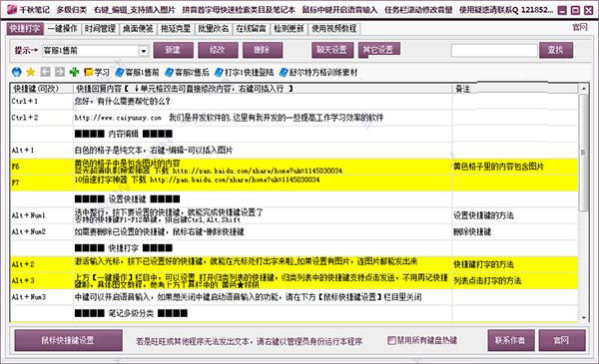Click the gray back arrow icon
Viewport: 599px width, 364px height.
point(46,72)
